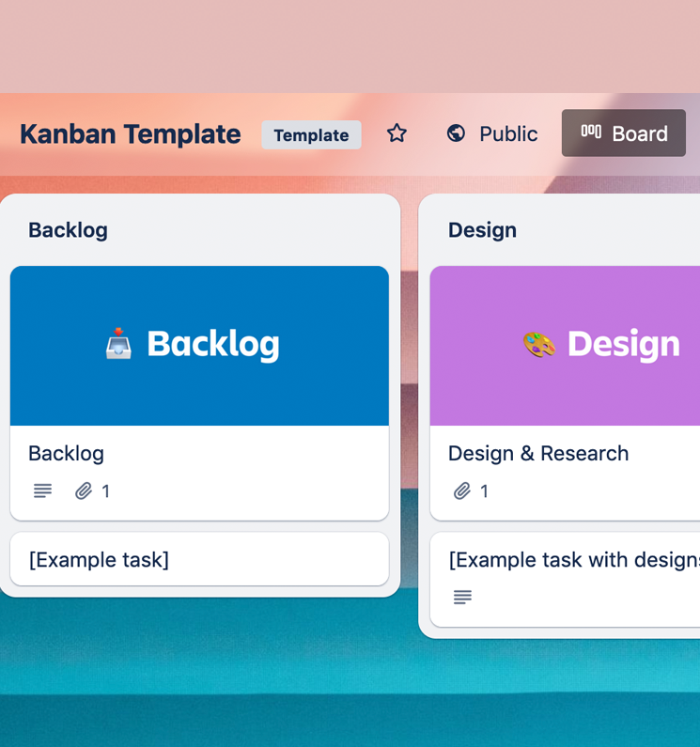Click the Backlog list header

tap(69, 230)
